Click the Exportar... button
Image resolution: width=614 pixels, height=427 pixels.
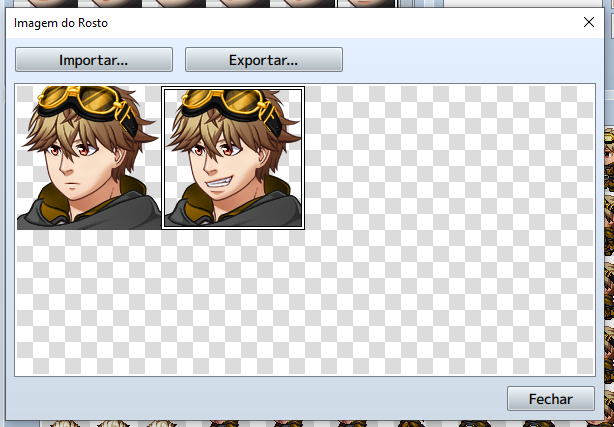point(264,60)
